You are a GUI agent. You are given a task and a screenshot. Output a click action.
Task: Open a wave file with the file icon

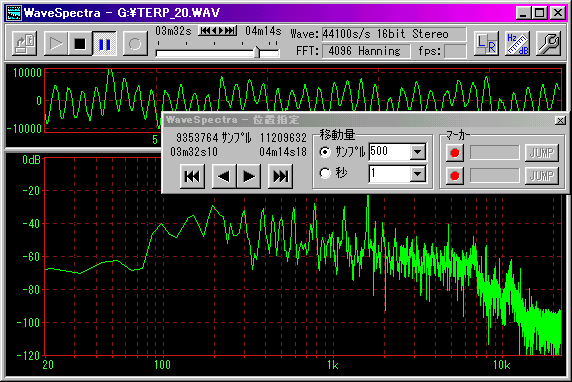24,43
